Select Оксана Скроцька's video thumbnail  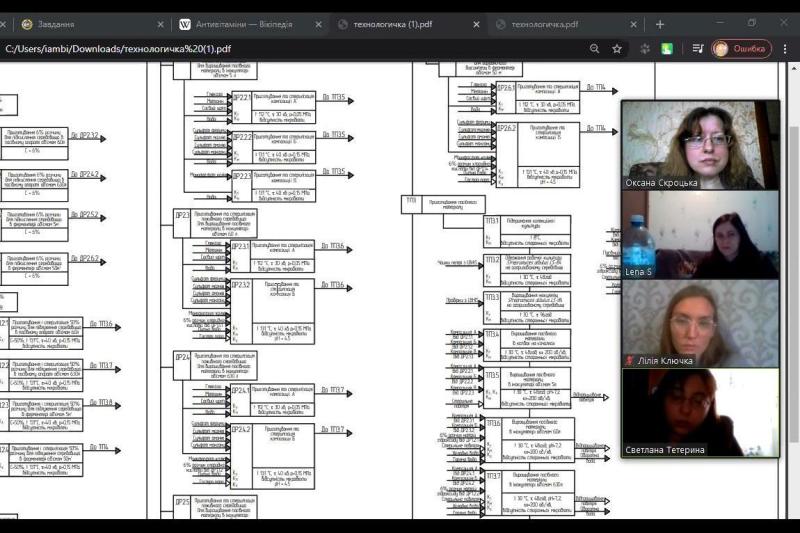701,145
